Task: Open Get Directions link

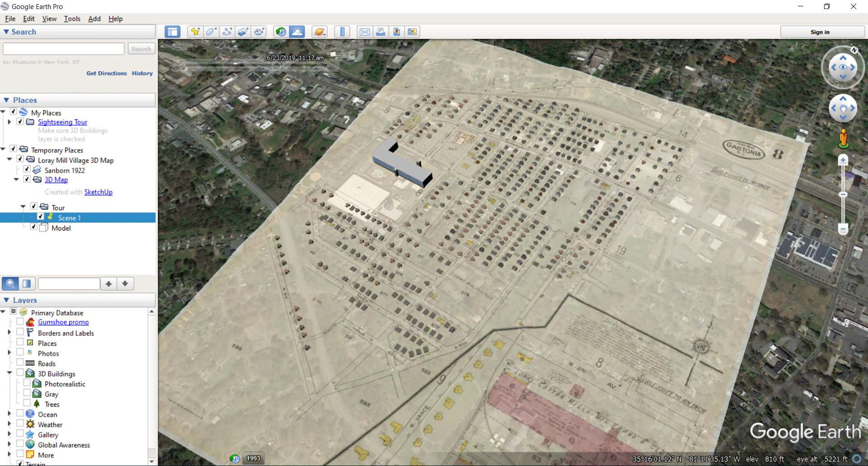Action: (106, 73)
